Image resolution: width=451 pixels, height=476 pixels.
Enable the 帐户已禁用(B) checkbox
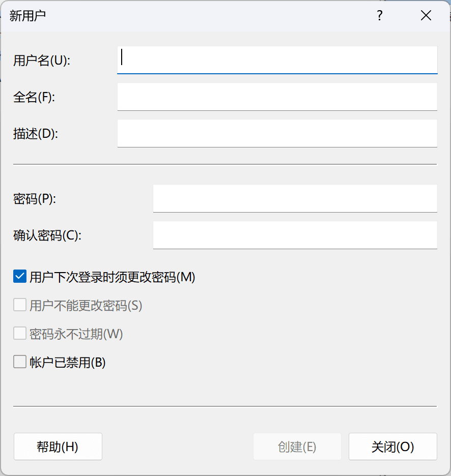19,361
